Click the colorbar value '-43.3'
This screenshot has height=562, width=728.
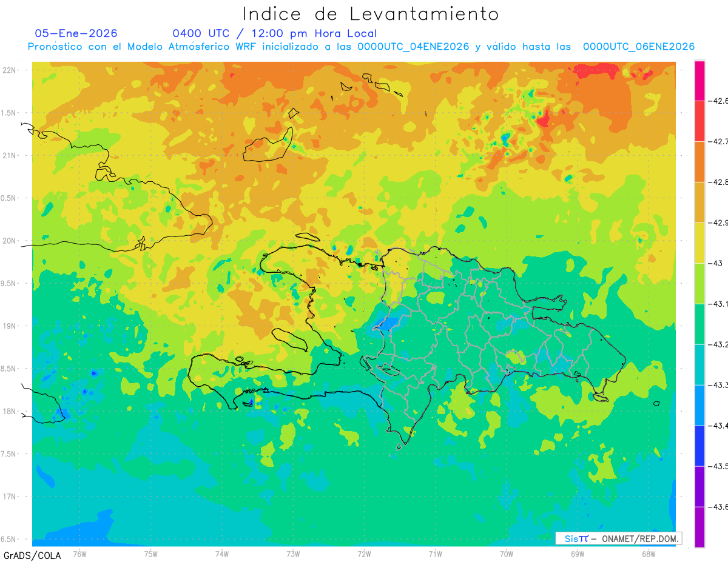718,385
